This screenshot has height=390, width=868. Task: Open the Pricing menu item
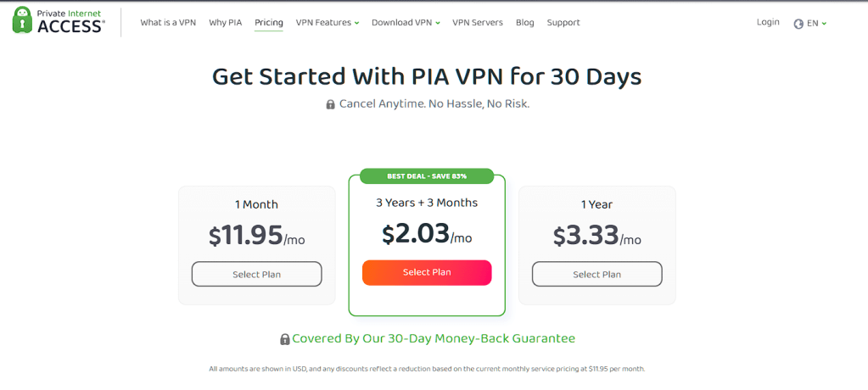coord(269,23)
